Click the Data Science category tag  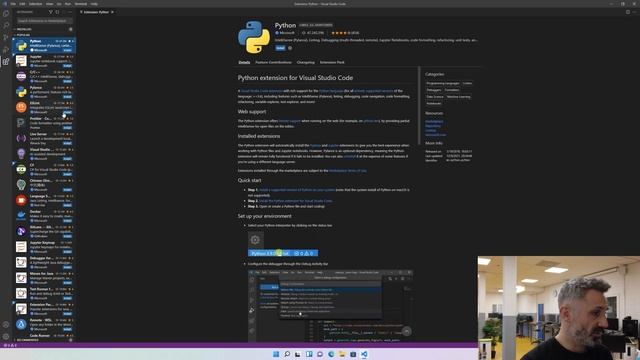435,97
